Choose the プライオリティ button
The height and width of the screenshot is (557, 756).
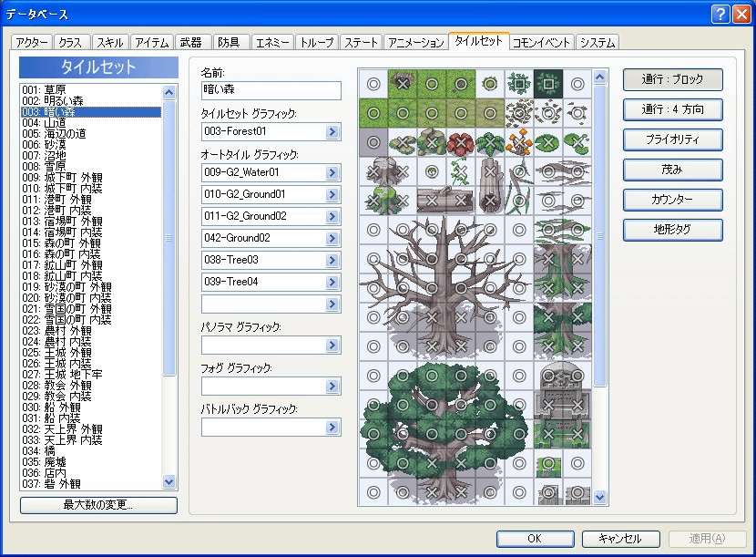[x=672, y=139]
